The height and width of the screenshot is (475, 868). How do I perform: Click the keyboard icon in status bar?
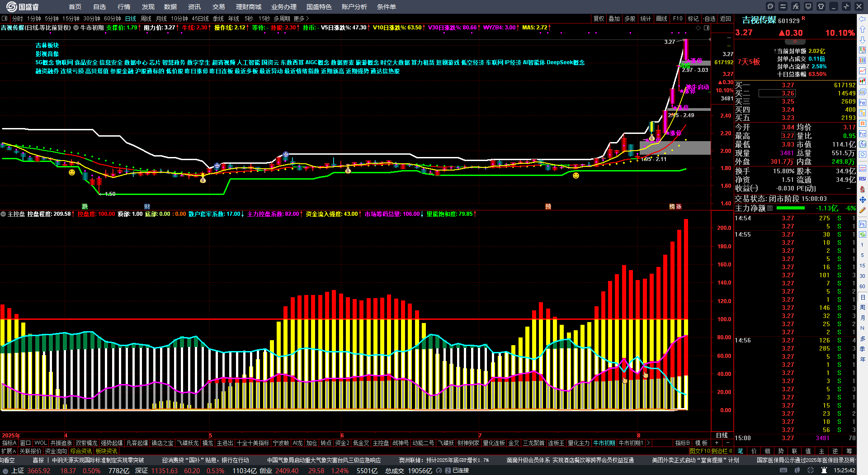(x=783, y=470)
